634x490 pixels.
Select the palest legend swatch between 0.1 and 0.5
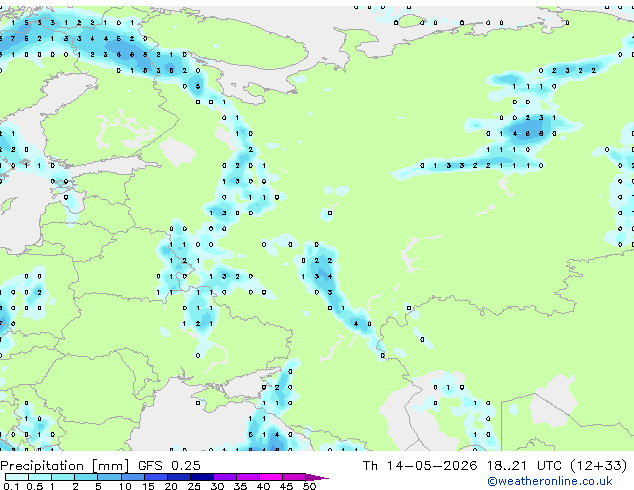tap(17, 477)
